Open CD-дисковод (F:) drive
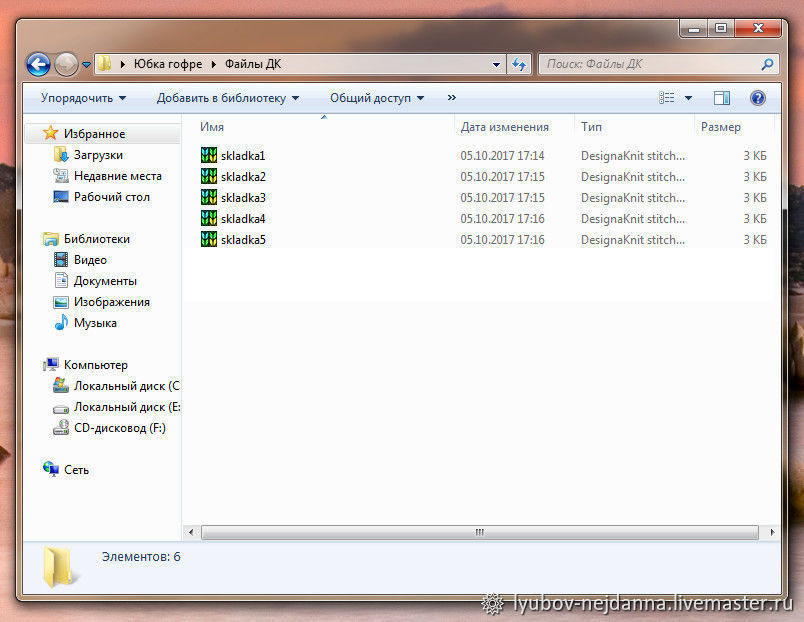The width and height of the screenshot is (804, 622). 119,428
